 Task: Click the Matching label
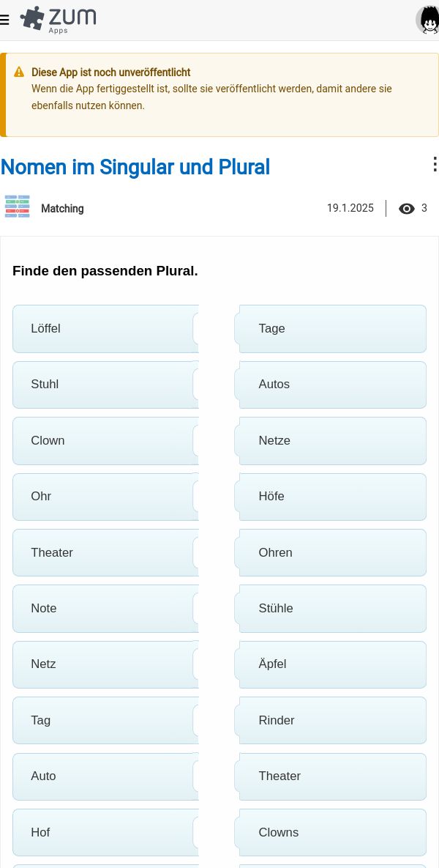click(62, 209)
